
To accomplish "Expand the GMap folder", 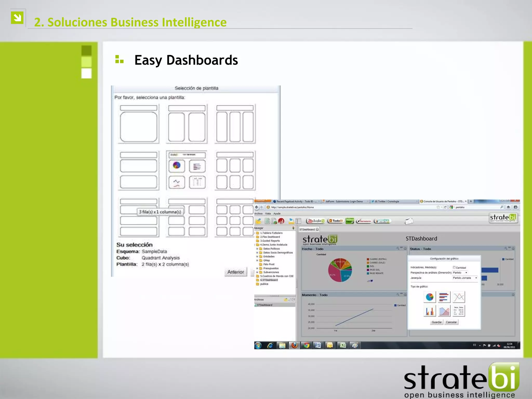I will click(x=257, y=260).
